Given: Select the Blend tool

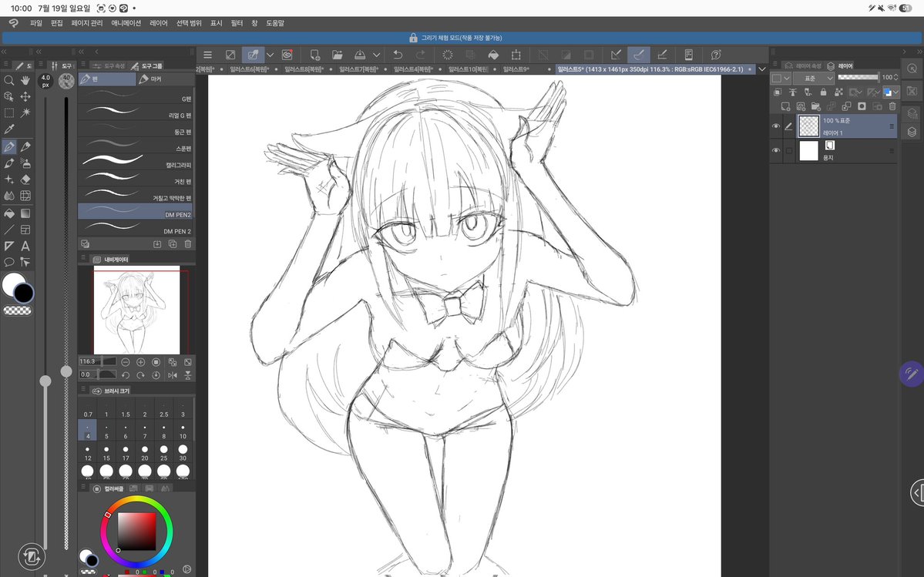Looking at the screenshot, I should 8,196.
